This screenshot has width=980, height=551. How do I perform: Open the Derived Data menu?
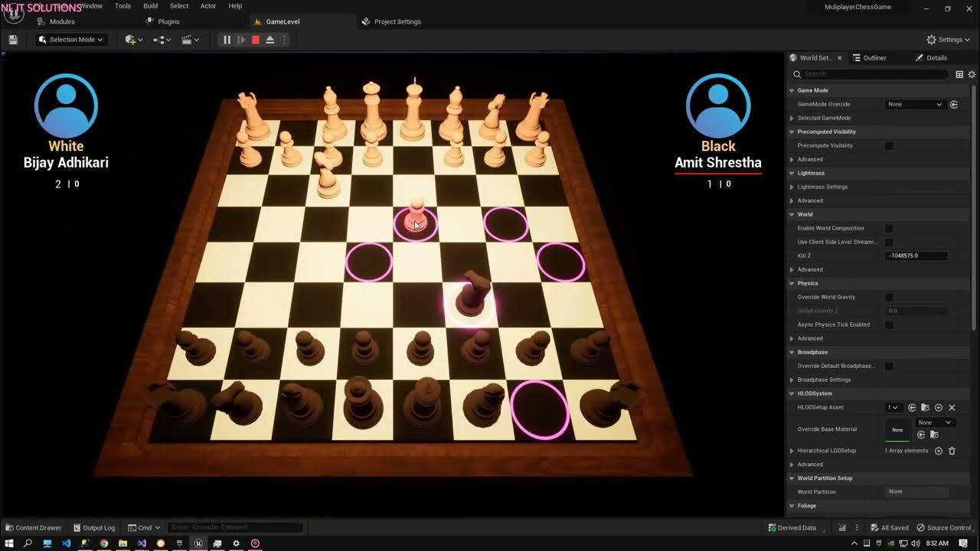[x=792, y=527]
